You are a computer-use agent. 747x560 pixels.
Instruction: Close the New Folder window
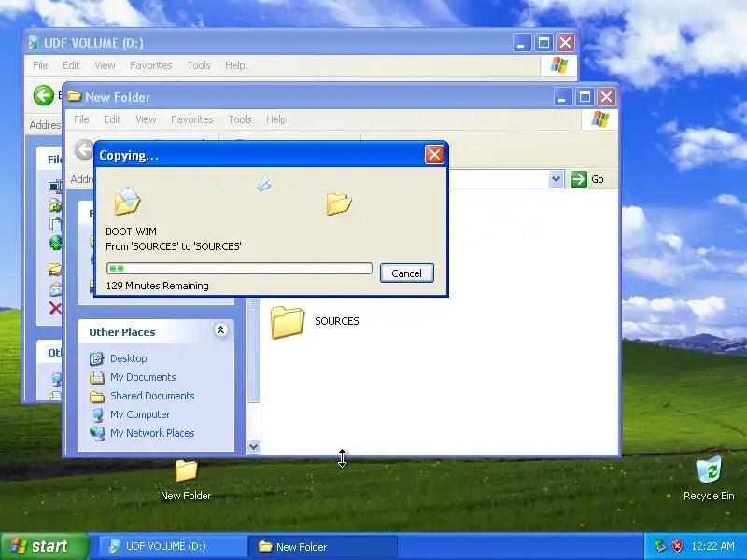point(606,97)
